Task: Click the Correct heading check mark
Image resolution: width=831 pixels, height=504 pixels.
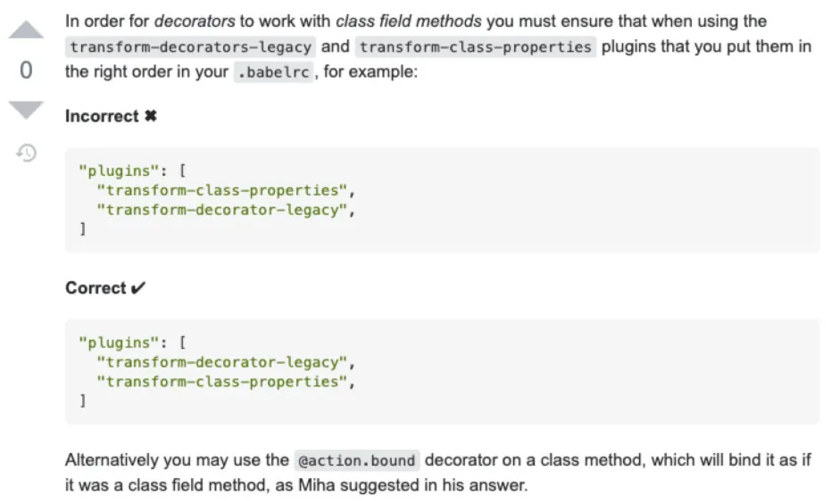Action: coord(138,288)
